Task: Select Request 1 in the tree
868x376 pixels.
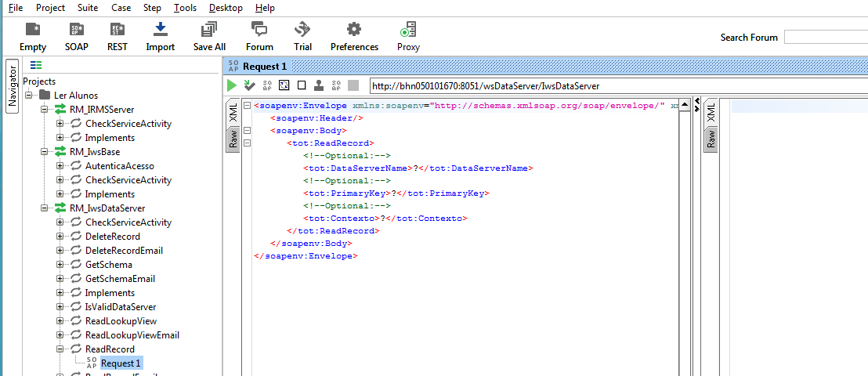Action: point(121,363)
